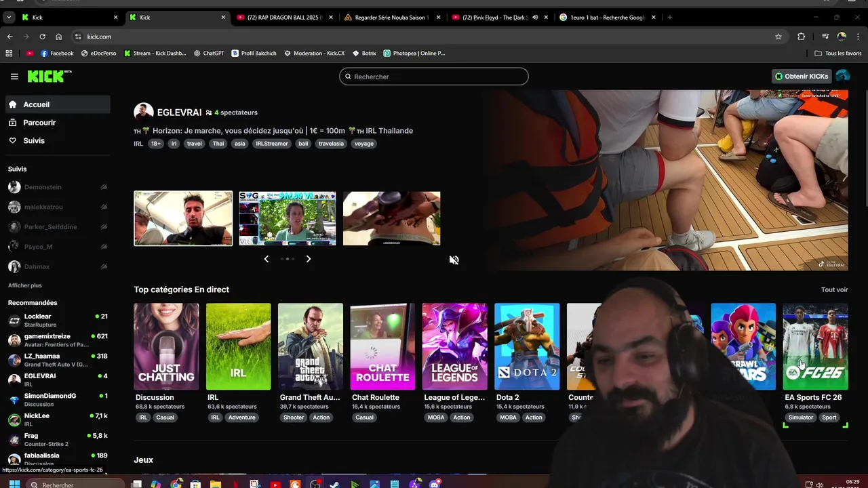
Task: Select the third carousel stream thumbnail
Action: point(392,218)
